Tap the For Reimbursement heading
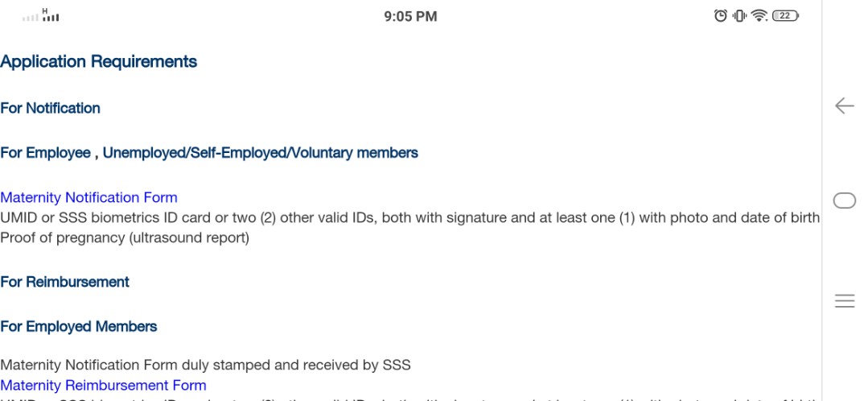 point(64,282)
